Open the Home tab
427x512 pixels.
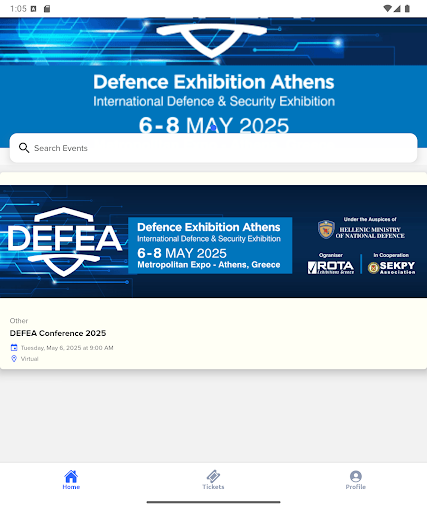coord(71,480)
